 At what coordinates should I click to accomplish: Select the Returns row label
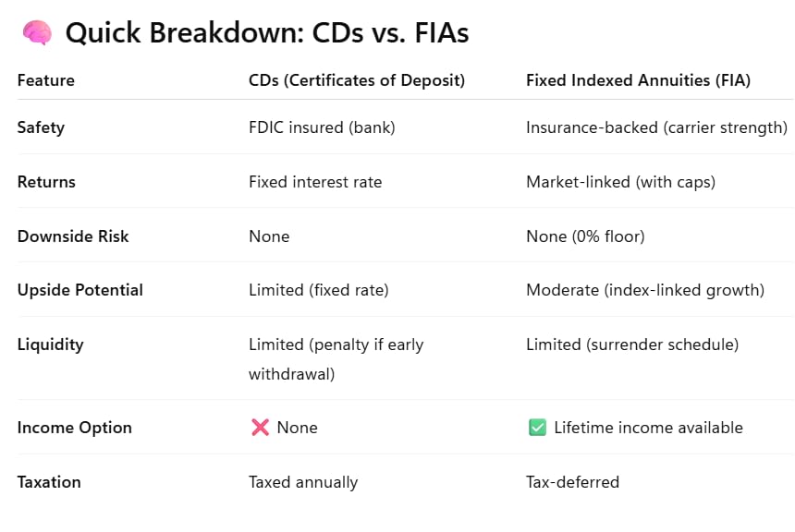46,182
